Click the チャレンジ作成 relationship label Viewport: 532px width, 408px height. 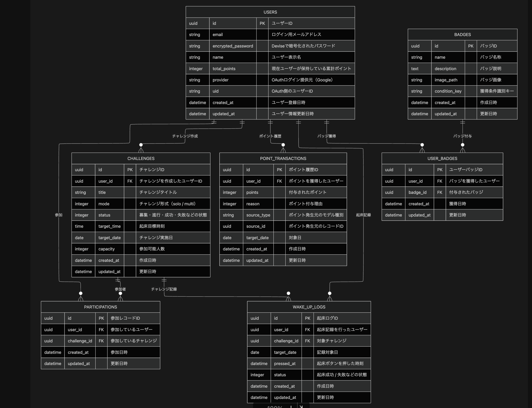[185, 136]
